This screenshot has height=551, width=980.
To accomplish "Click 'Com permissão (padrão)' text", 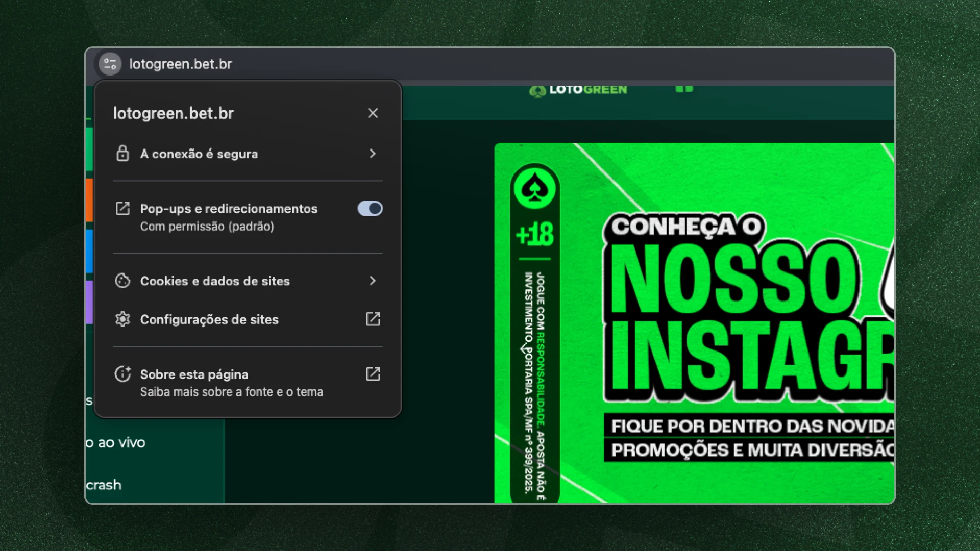I will pos(207,227).
